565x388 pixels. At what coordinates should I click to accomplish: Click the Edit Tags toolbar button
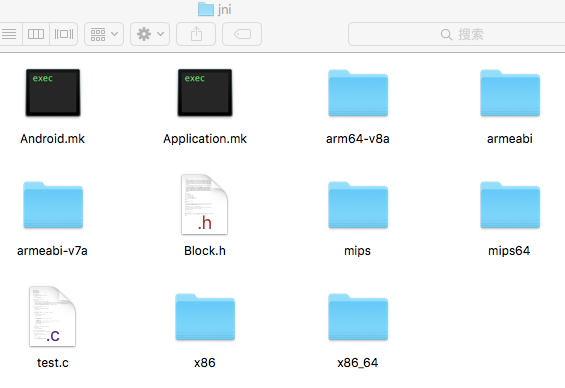tap(242, 34)
